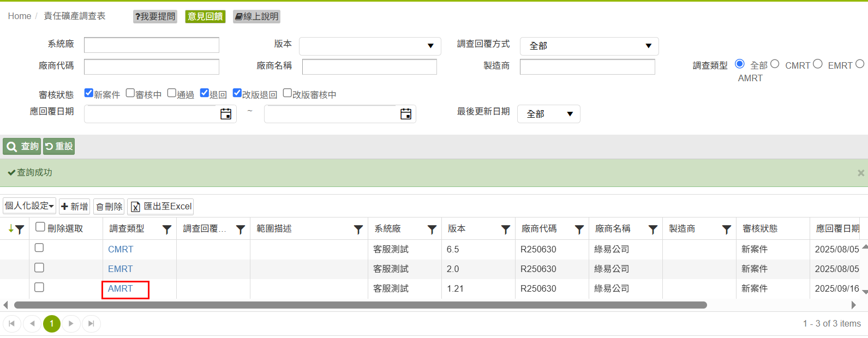Uncheck the 退回 review status checkbox
This screenshot has width=868, height=338.
click(205, 93)
